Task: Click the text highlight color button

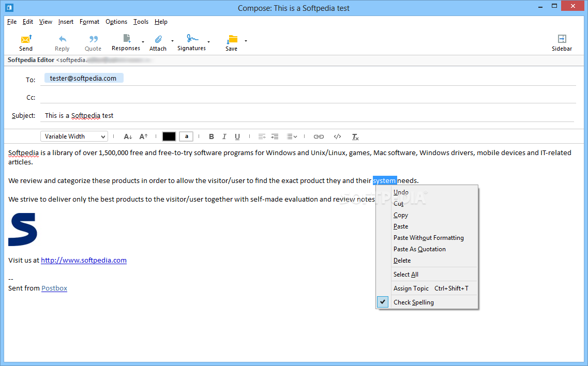Action: [x=186, y=136]
